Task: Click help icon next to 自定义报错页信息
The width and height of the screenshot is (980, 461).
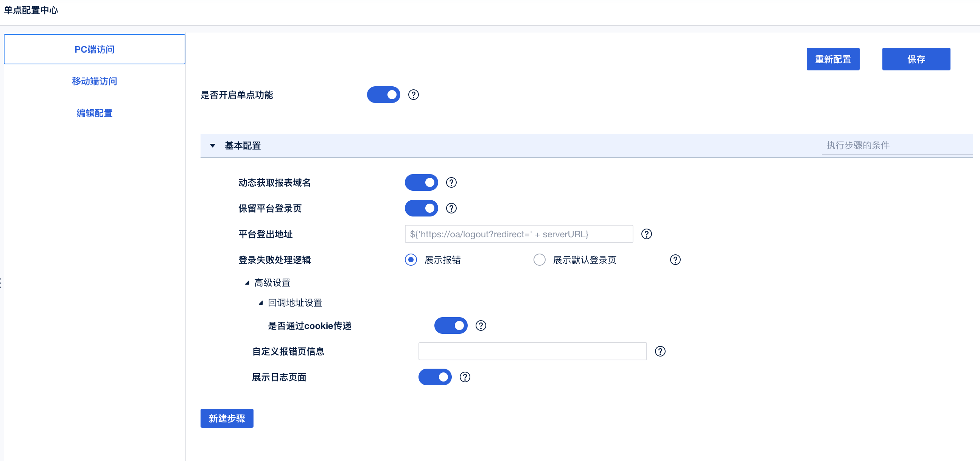Action: coord(660,351)
